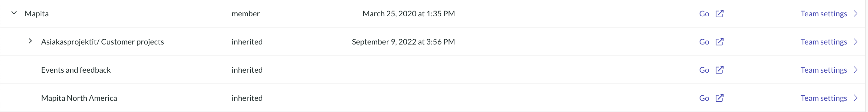Click right chevron icon in Mapita row

[x=856, y=13]
